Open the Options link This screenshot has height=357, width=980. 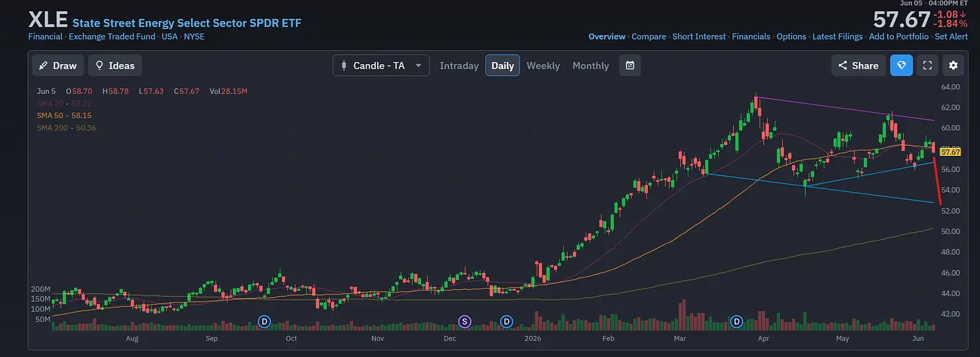(791, 36)
